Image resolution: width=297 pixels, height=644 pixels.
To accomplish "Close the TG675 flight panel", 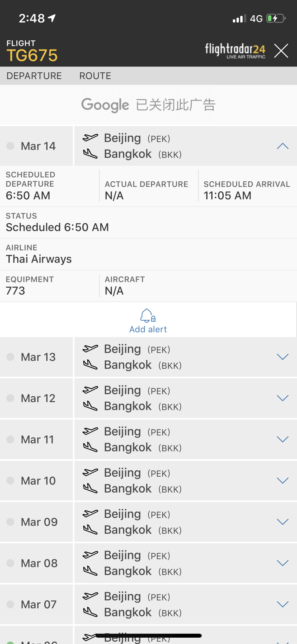I will (281, 50).
